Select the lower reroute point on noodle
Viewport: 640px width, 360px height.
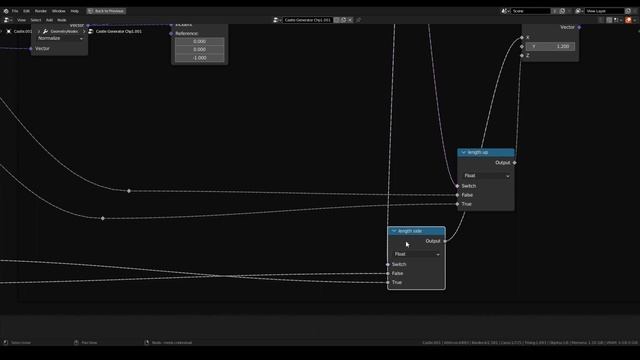(103, 218)
